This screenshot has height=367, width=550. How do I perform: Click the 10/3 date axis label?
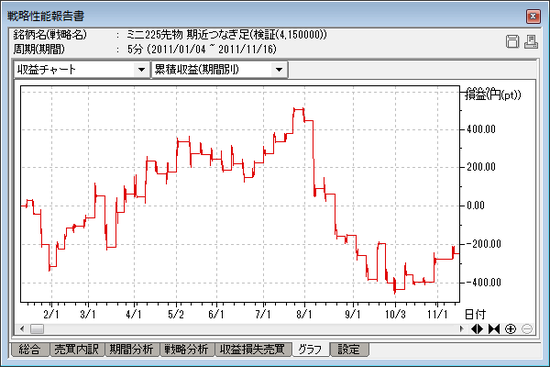(395, 314)
